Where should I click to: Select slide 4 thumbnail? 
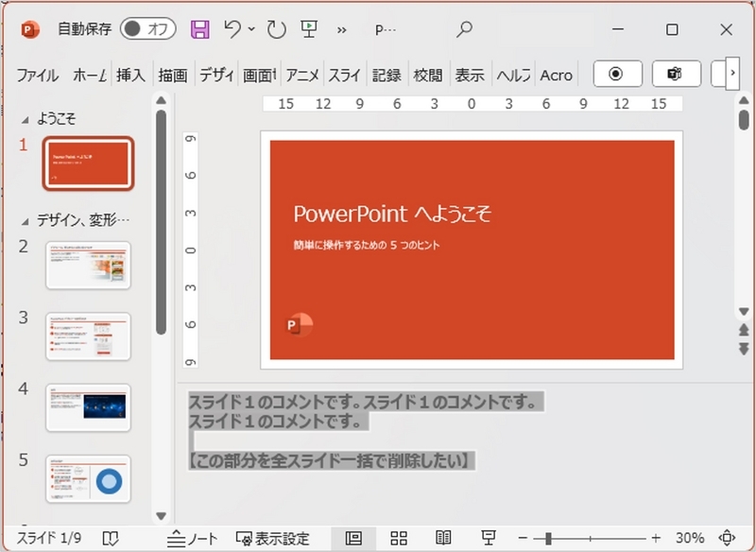coord(88,407)
